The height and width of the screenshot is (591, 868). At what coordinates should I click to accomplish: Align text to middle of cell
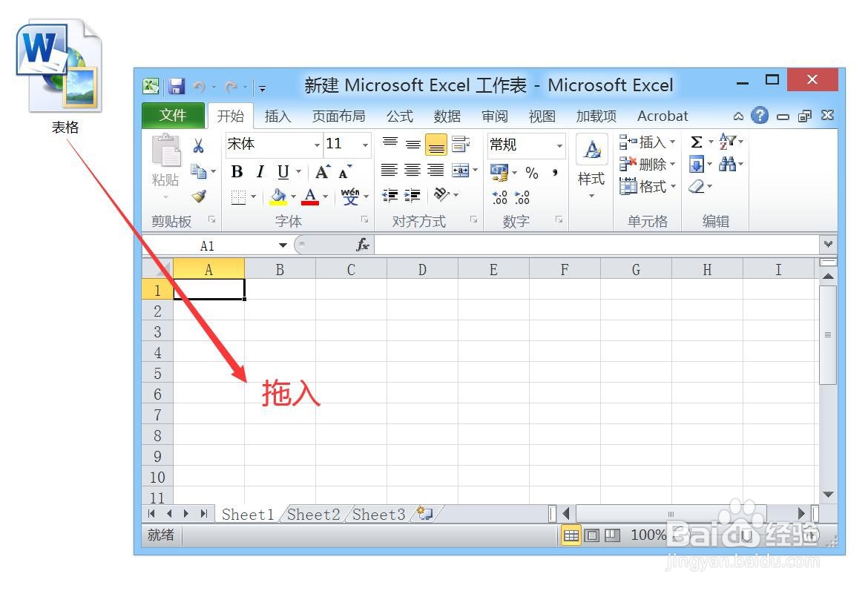[413, 144]
